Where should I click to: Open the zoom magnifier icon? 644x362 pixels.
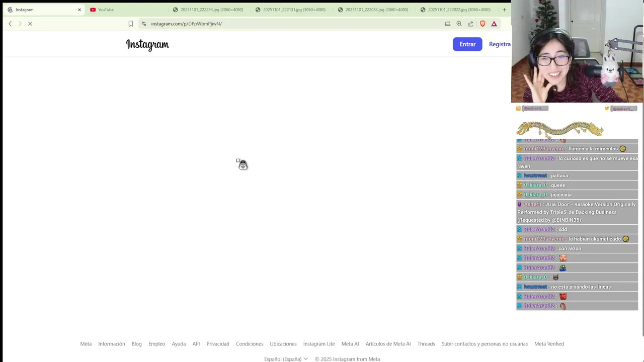tap(459, 24)
